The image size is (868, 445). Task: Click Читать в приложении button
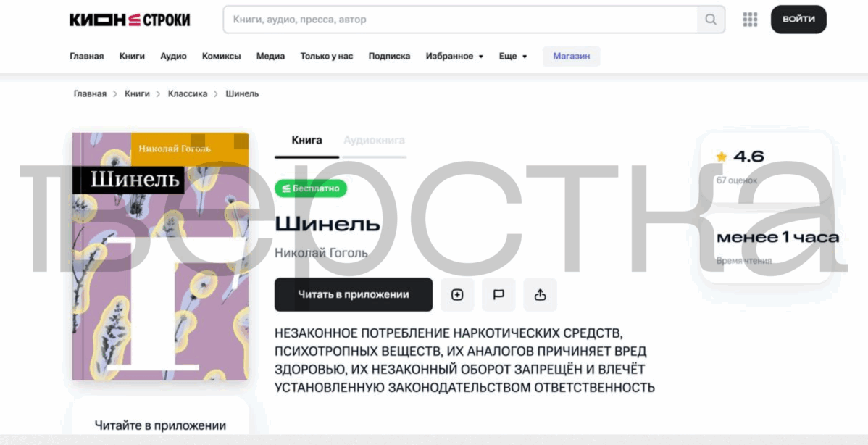click(353, 294)
